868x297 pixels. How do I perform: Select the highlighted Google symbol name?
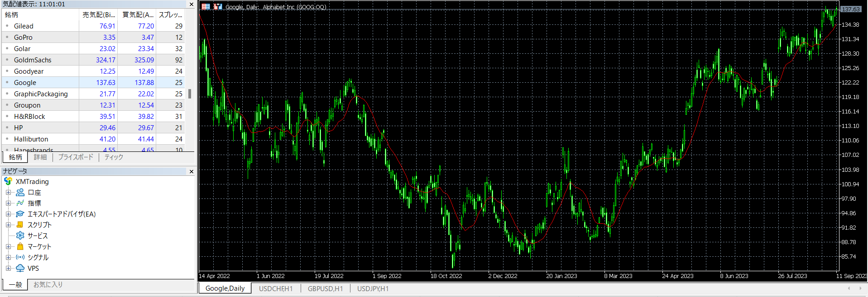pos(25,83)
